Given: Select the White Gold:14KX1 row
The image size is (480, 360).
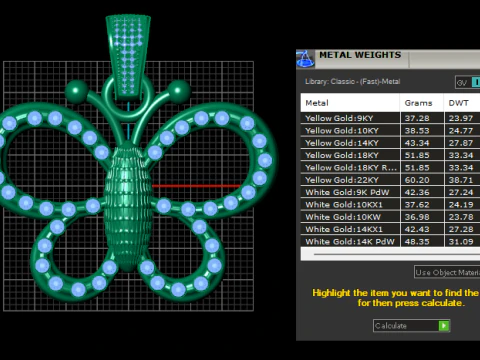Looking at the screenshot, I should point(390,229).
